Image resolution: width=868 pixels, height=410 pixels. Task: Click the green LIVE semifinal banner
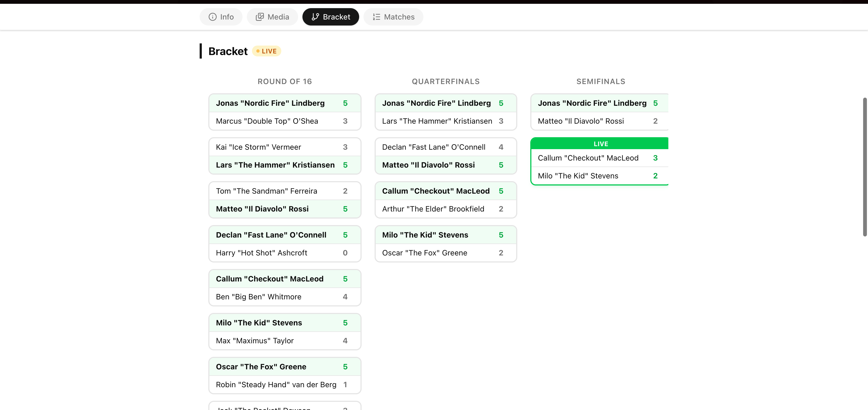coord(599,143)
